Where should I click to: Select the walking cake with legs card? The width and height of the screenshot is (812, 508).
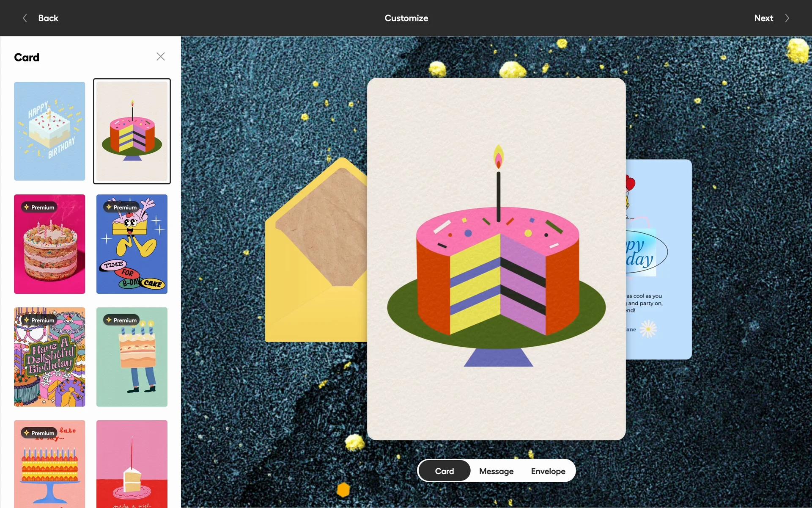coord(132,360)
